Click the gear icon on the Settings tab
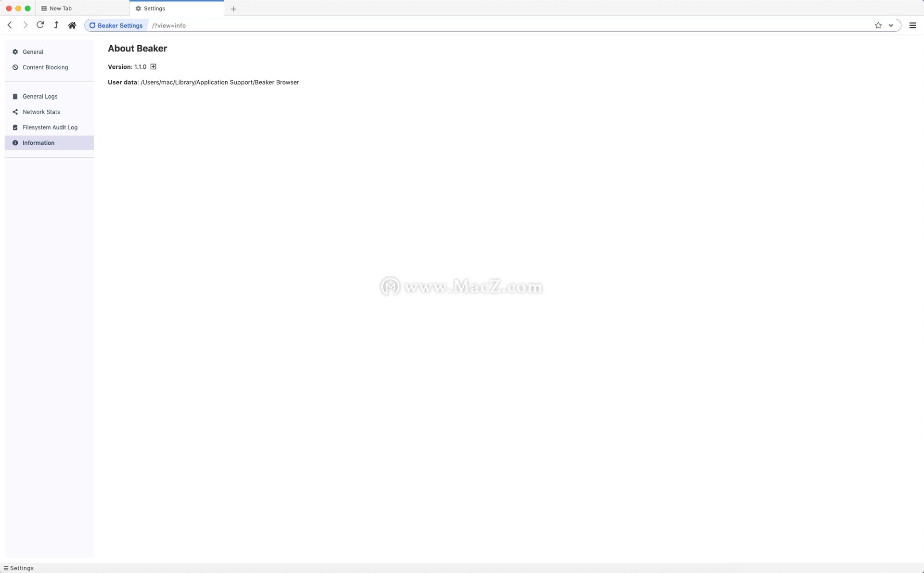The image size is (924, 573). (138, 8)
